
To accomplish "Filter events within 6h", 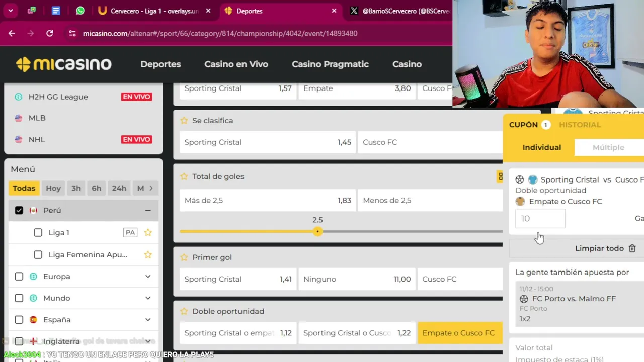I will [x=96, y=188].
